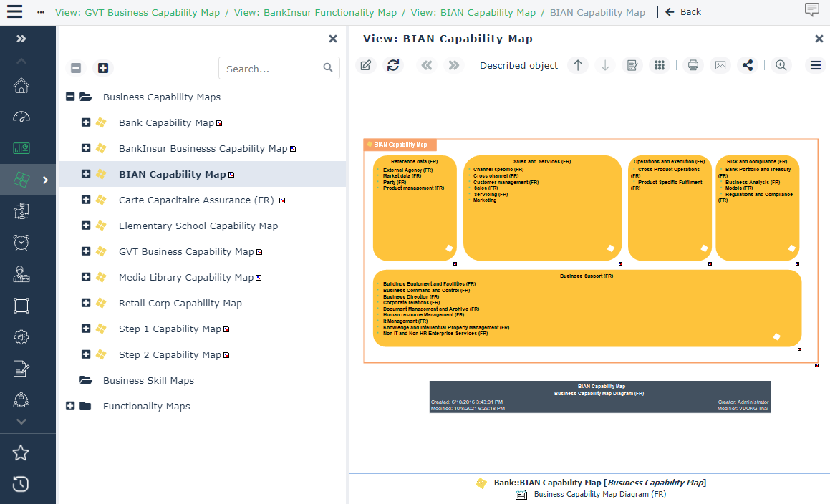
Task: Expand all tree nodes with plus button
Action: coord(103,68)
